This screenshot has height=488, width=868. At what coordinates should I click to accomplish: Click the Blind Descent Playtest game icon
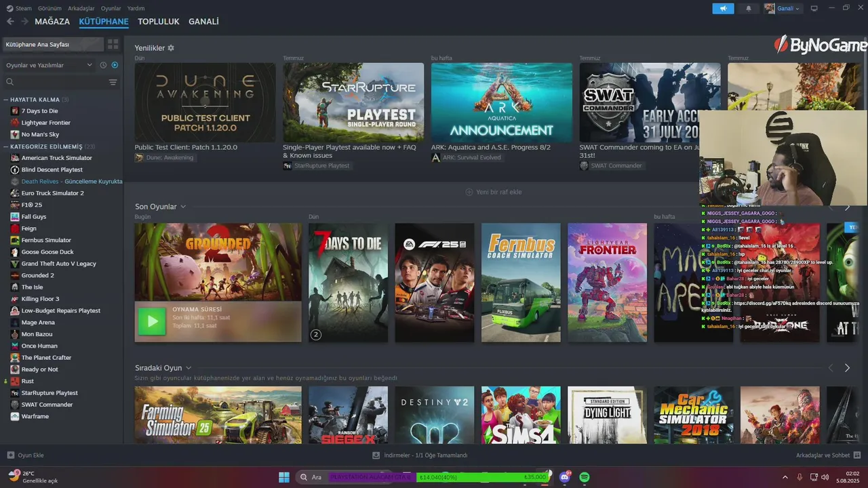click(15, 169)
